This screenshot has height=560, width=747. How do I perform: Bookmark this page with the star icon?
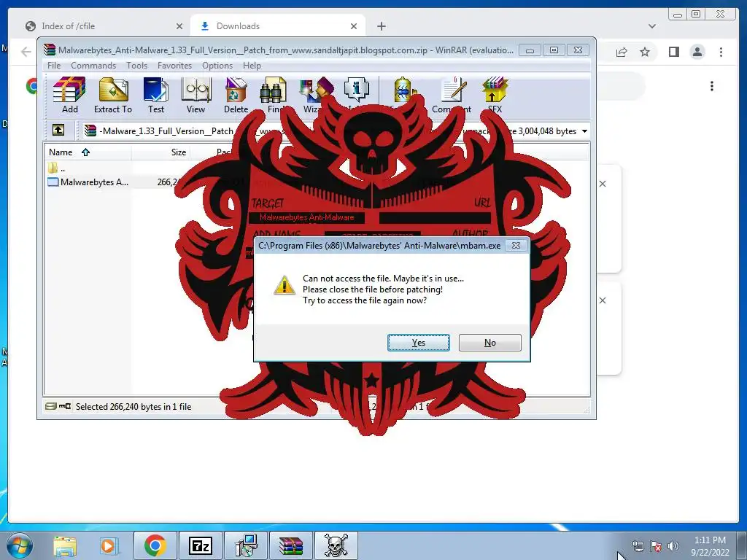coord(645,52)
